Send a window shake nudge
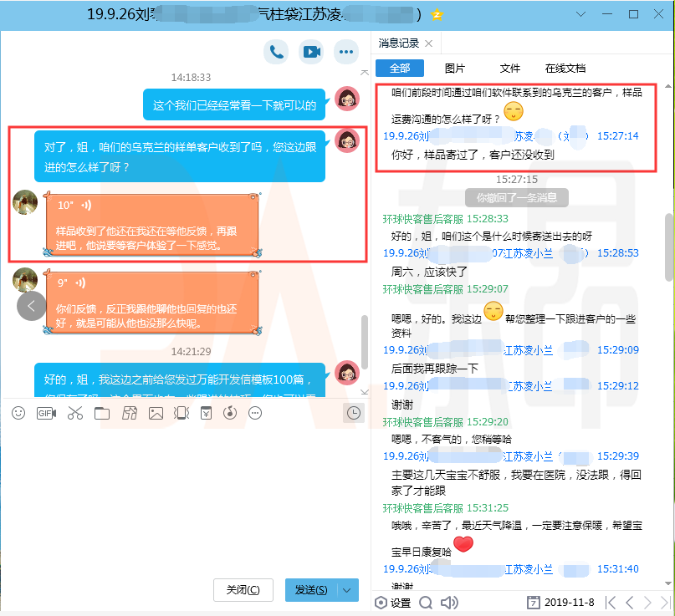Image resolution: width=675 pixels, height=616 pixels. pos(181,413)
